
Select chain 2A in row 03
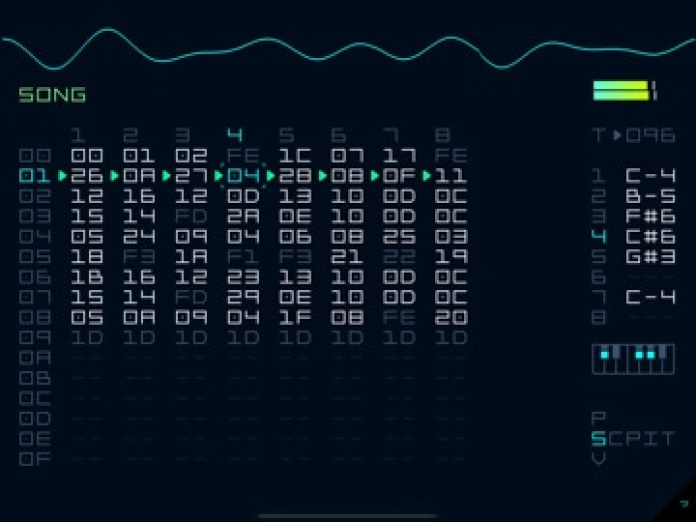pyautogui.click(x=243, y=216)
